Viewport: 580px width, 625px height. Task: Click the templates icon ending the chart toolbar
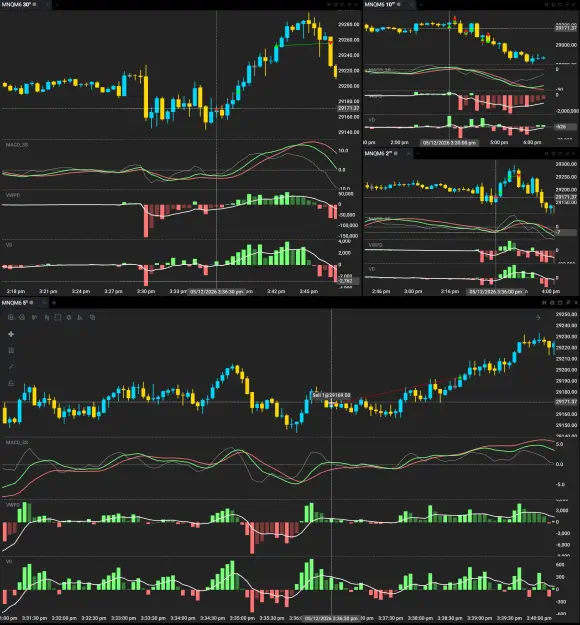[x=92, y=317]
